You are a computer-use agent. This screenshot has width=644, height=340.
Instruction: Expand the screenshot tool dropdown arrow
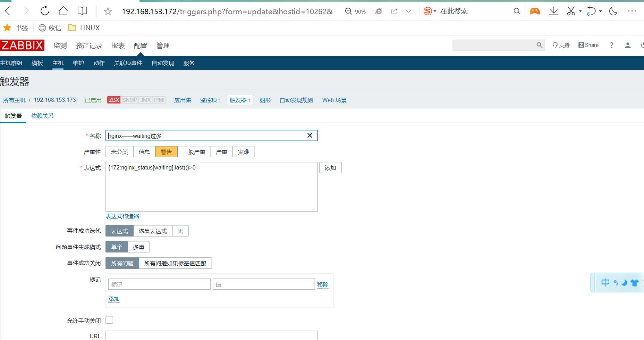(x=580, y=11)
